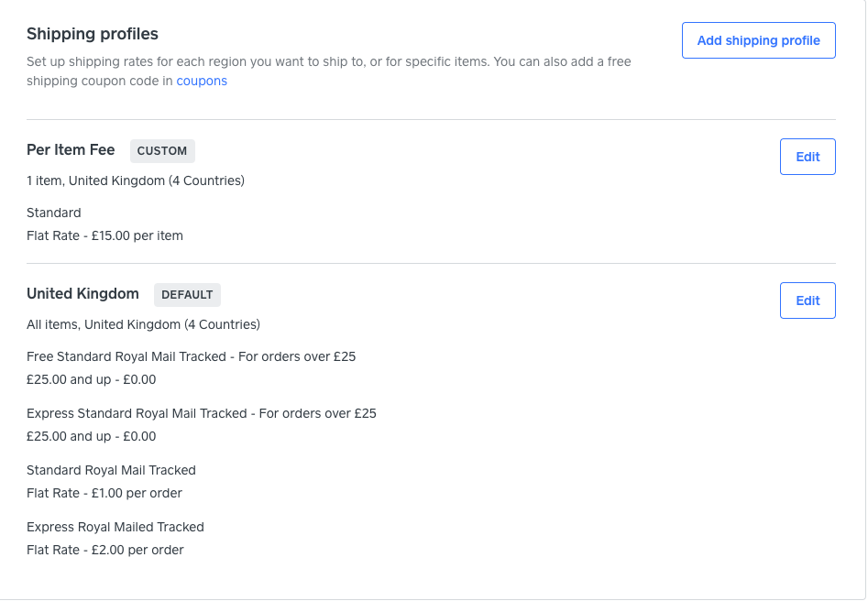Select Express Standard Royal Mail Tracked rate

tap(201, 413)
